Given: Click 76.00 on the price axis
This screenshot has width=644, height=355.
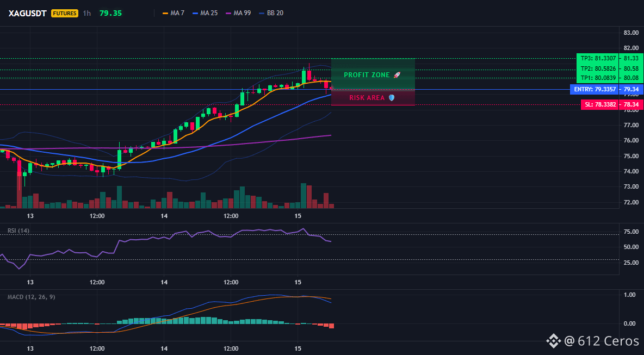Looking at the screenshot, I should (x=631, y=140).
